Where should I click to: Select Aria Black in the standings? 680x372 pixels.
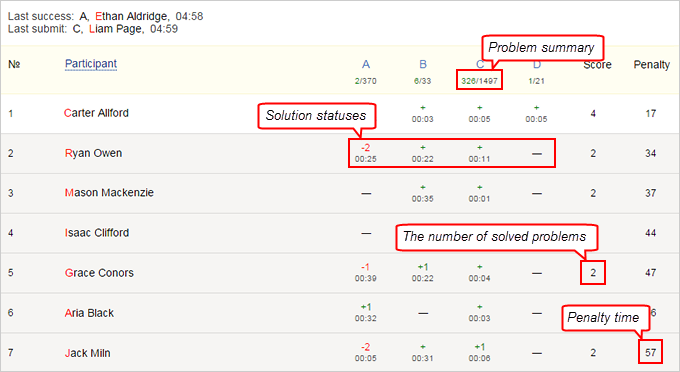89,313
